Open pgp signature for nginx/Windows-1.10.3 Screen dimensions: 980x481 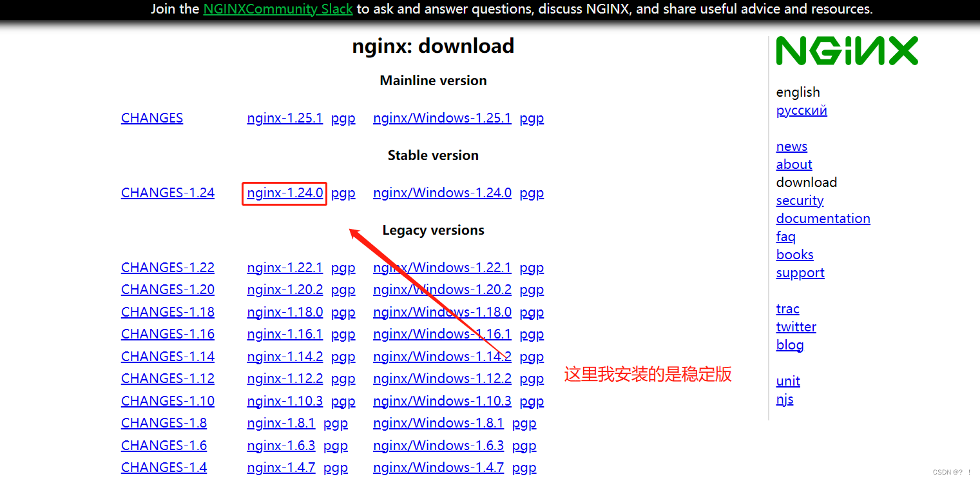[532, 402]
